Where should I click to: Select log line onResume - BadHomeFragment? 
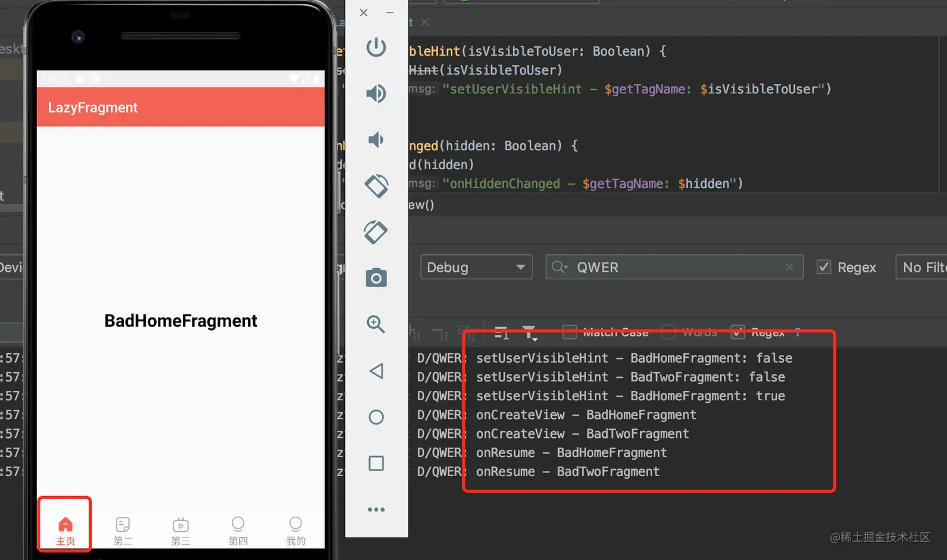pos(571,452)
